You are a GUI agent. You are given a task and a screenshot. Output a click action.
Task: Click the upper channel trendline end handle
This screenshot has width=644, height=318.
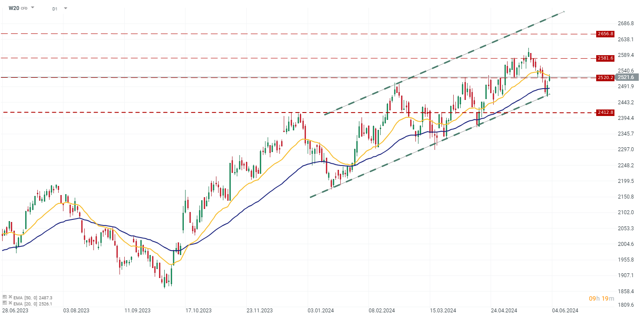(564, 11)
